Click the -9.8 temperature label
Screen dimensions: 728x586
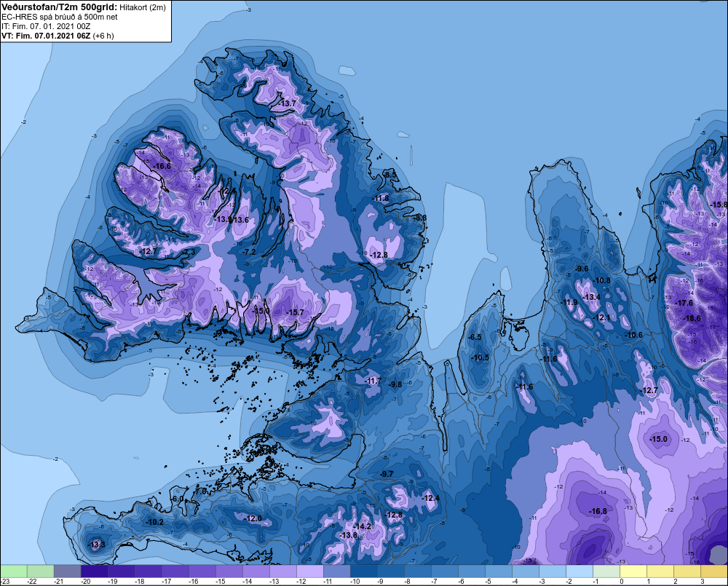pos(395,384)
